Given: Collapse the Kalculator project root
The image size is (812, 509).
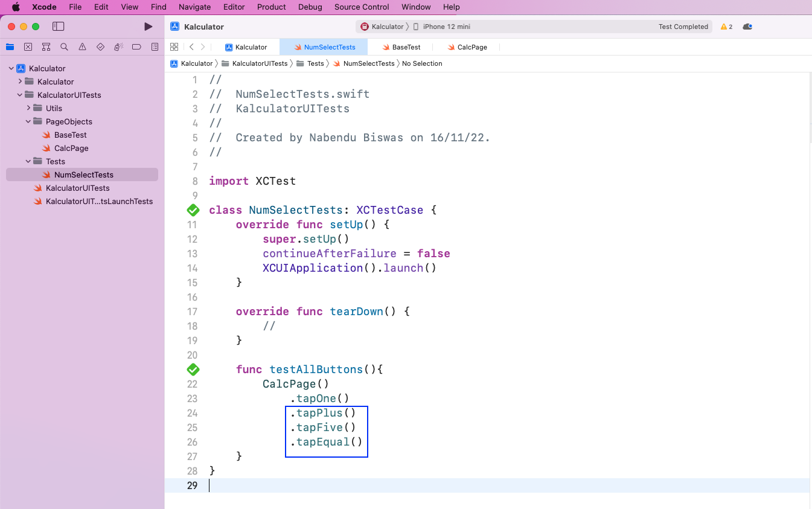Looking at the screenshot, I should [11, 68].
